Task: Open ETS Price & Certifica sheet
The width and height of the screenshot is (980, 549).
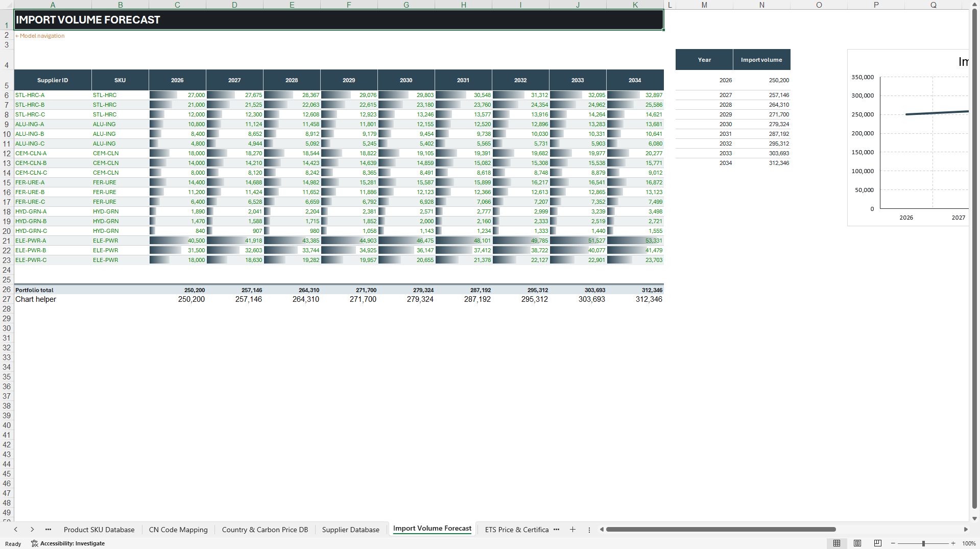Action: click(517, 530)
